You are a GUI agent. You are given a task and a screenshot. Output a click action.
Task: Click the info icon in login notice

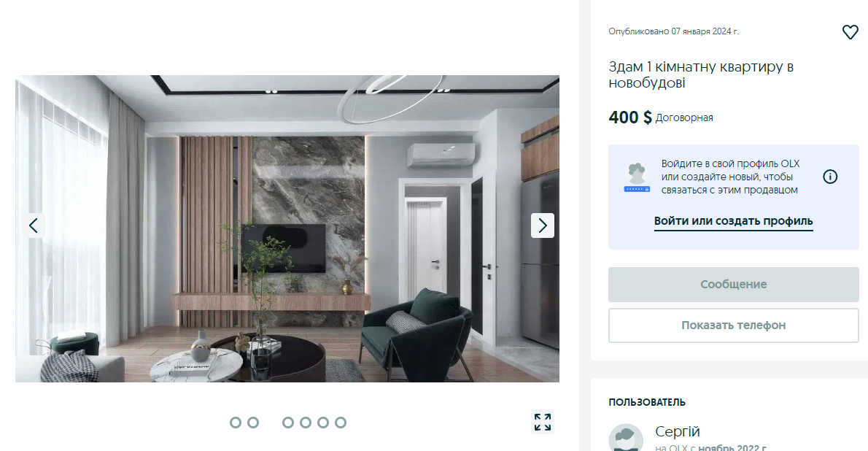tap(830, 177)
